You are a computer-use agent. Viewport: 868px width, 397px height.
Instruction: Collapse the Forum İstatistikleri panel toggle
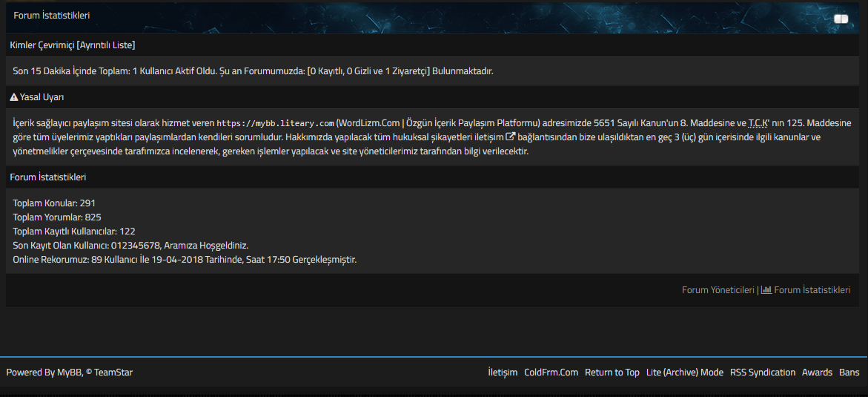(x=841, y=19)
